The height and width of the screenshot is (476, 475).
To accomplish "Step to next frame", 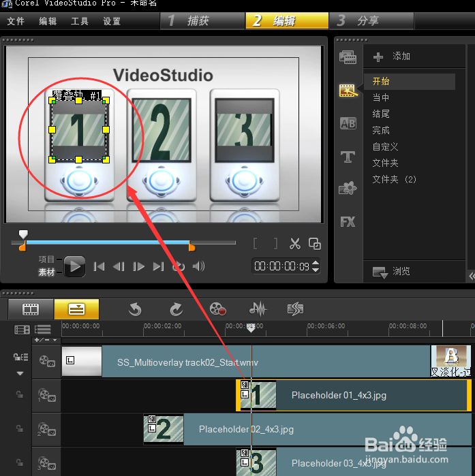I will [x=138, y=266].
